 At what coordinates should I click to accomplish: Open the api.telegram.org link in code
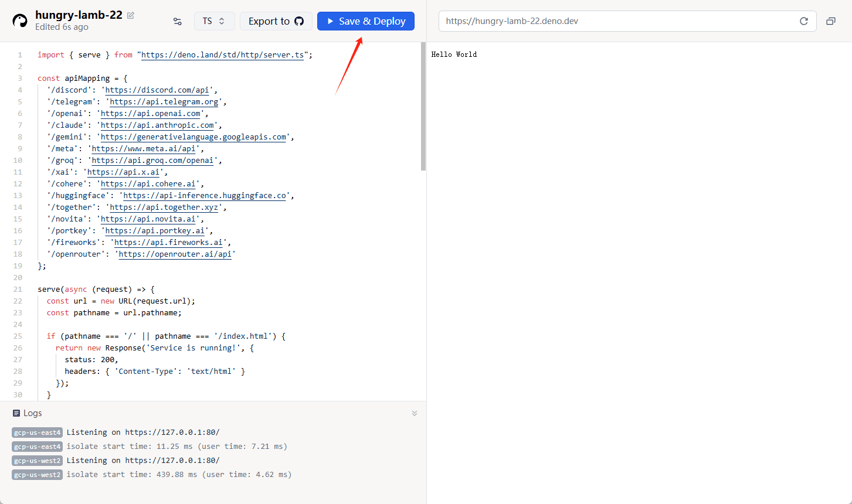pos(164,101)
